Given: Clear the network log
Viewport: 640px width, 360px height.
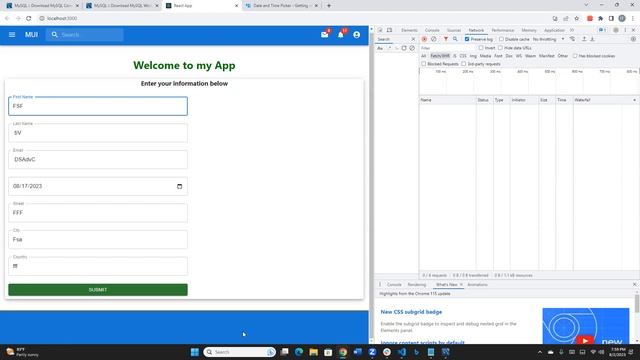Looking at the screenshot, I should pyautogui.click(x=433, y=39).
